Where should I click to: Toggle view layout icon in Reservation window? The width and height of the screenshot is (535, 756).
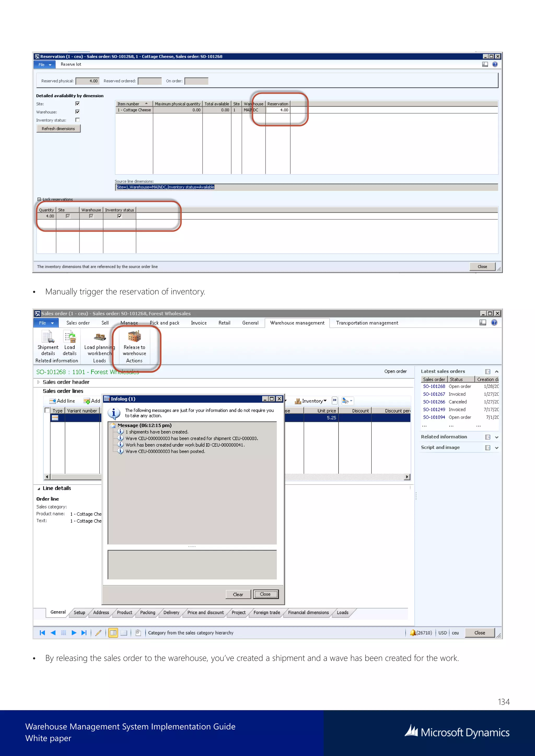[485, 64]
